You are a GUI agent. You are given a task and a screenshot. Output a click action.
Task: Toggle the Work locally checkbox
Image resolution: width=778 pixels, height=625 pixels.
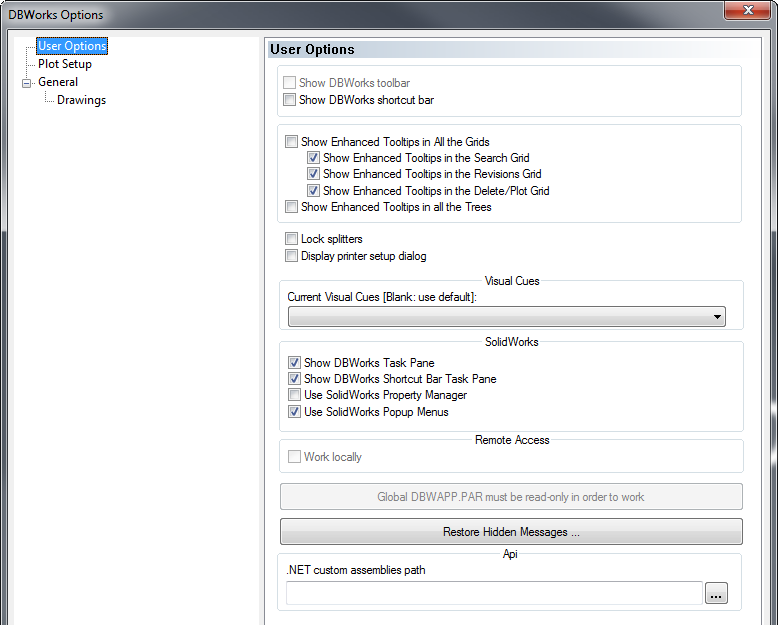[x=294, y=456]
